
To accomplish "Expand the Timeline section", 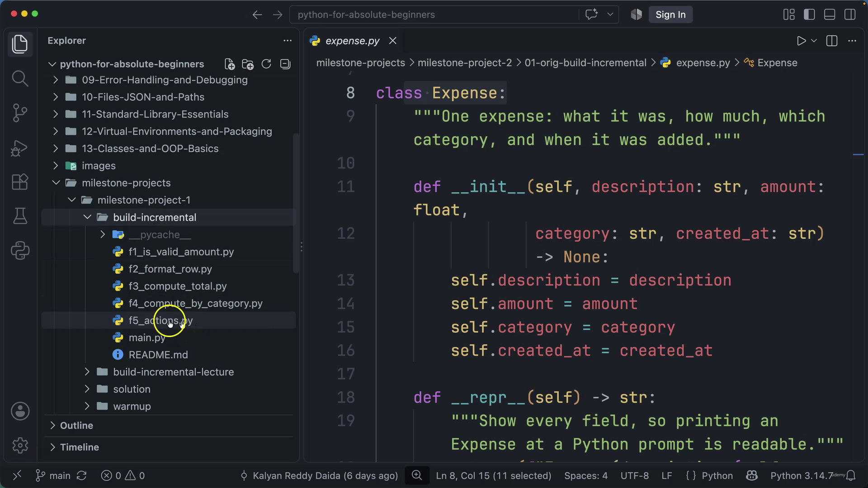I will click(x=53, y=447).
